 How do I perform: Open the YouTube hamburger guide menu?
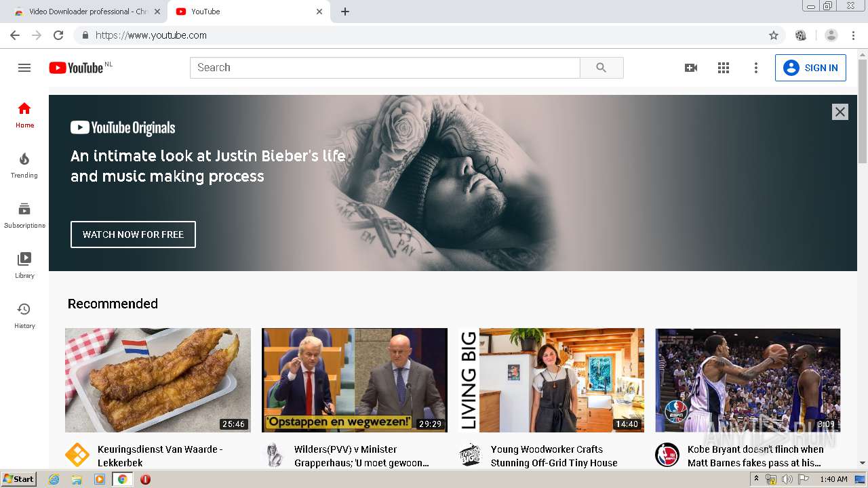point(24,68)
